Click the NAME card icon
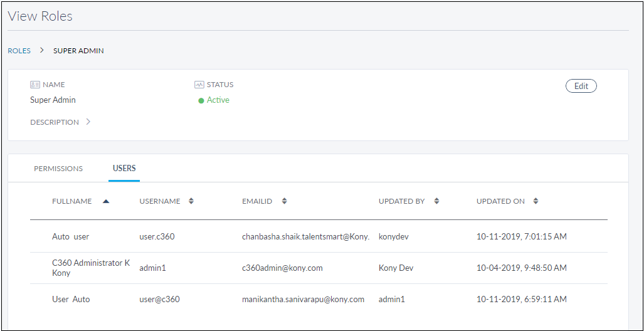Screen dimensions: 644x331 (35, 85)
